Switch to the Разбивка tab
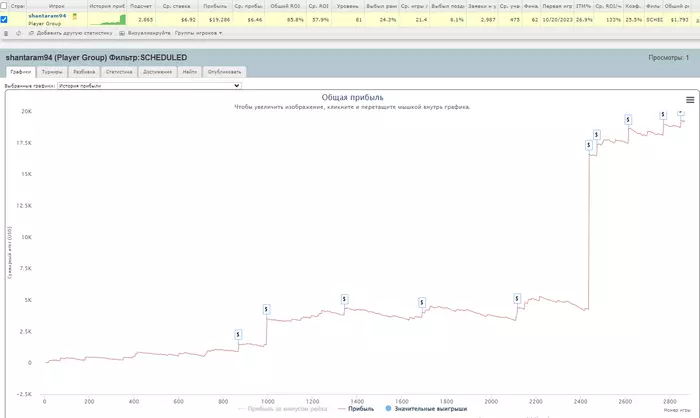This screenshot has width=700, height=418. [84, 72]
